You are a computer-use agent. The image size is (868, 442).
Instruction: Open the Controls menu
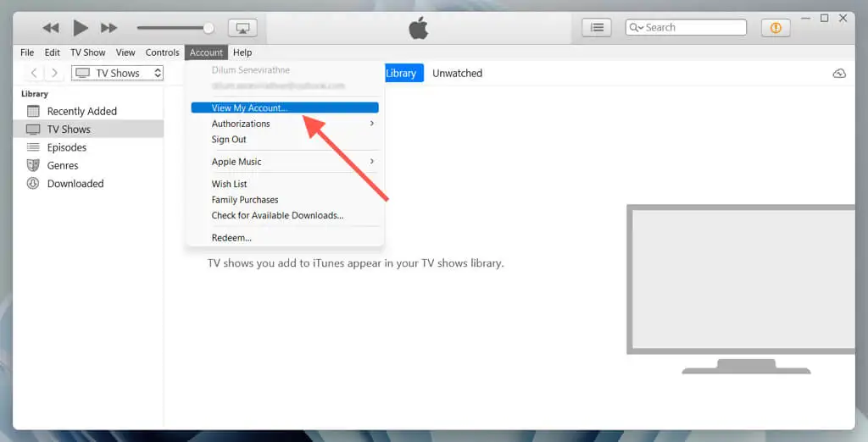click(162, 52)
